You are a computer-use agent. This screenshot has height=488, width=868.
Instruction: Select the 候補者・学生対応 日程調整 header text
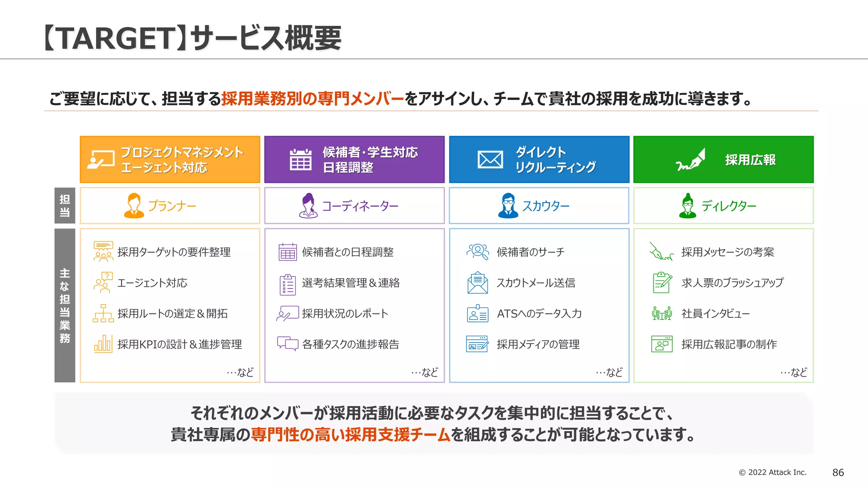pyautogui.click(x=370, y=160)
